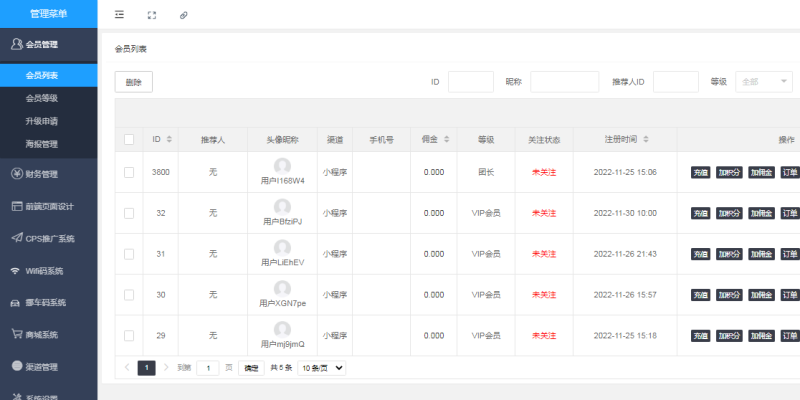Sort by 注册时间 column arrows

pos(647,139)
